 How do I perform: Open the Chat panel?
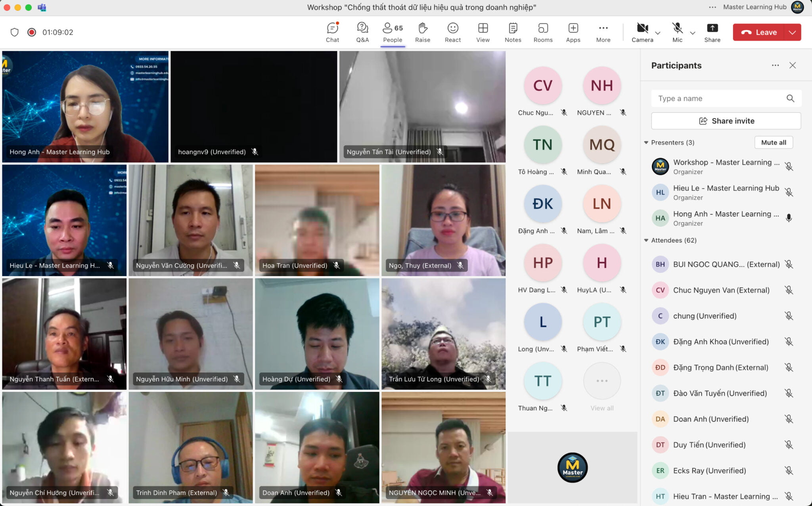click(x=332, y=32)
